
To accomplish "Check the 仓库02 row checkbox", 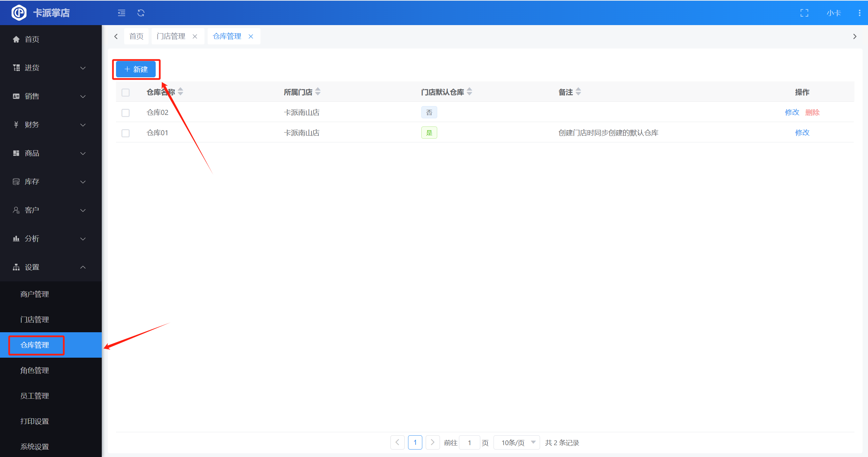I will click(126, 113).
